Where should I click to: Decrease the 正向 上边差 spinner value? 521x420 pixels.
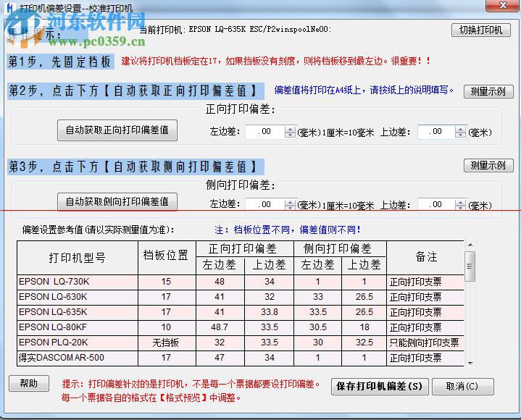click(461, 135)
